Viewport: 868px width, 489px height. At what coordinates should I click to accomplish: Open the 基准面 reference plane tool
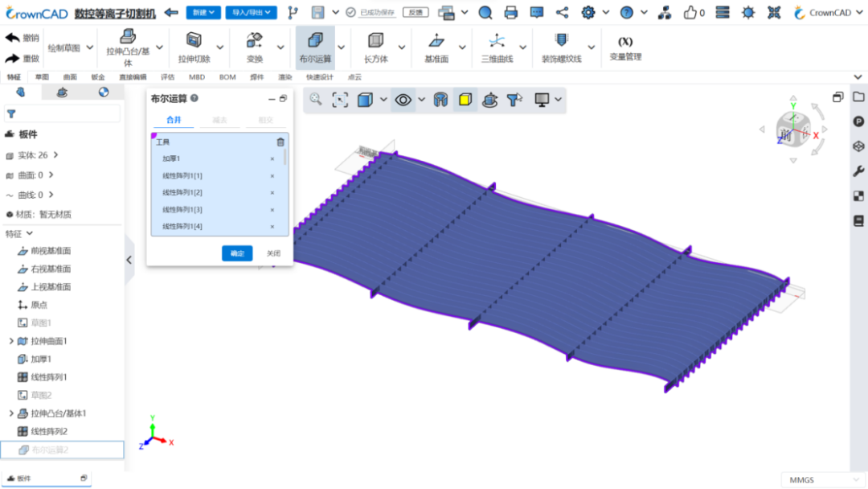point(436,47)
